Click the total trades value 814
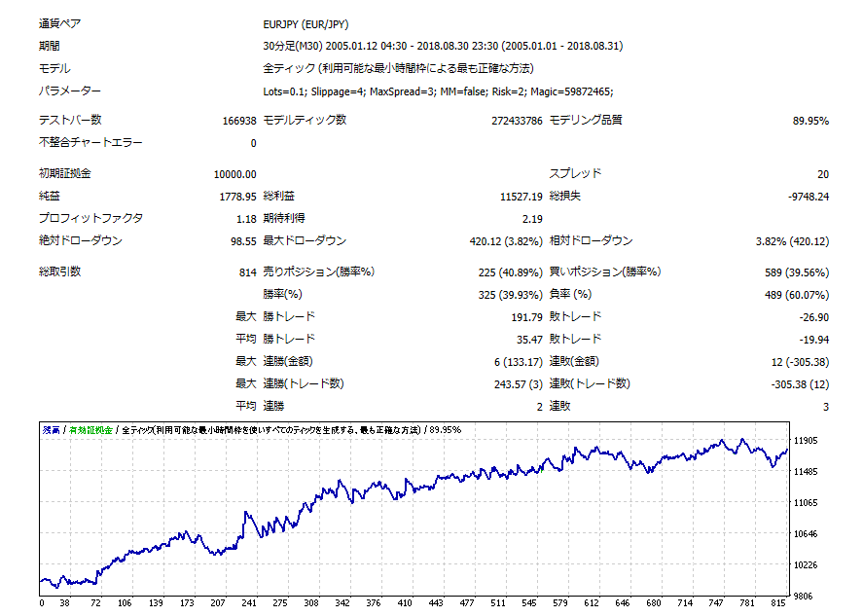 pyautogui.click(x=248, y=272)
